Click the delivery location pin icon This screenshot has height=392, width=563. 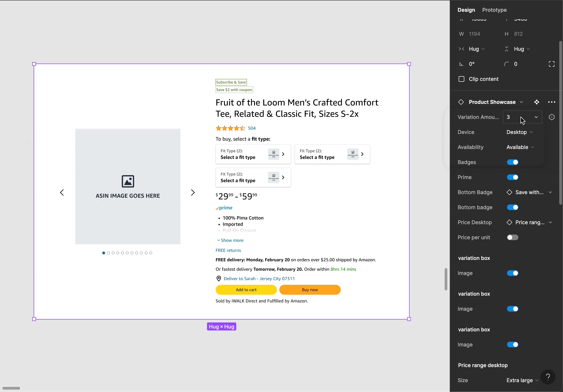pyautogui.click(x=219, y=279)
